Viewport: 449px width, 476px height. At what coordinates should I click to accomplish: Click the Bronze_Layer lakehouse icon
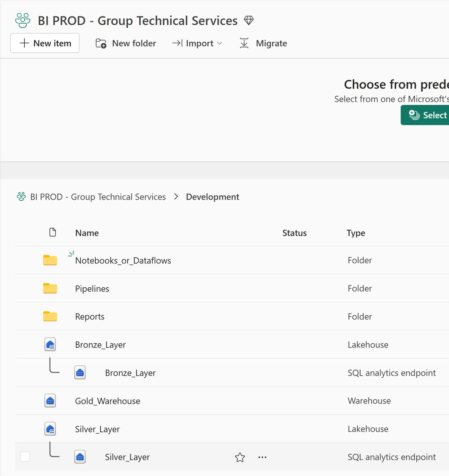click(x=50, y=344)
